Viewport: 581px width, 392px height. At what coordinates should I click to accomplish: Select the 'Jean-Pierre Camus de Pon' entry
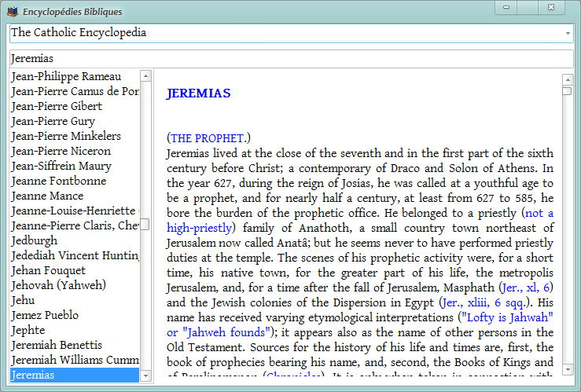click(75, 91)
